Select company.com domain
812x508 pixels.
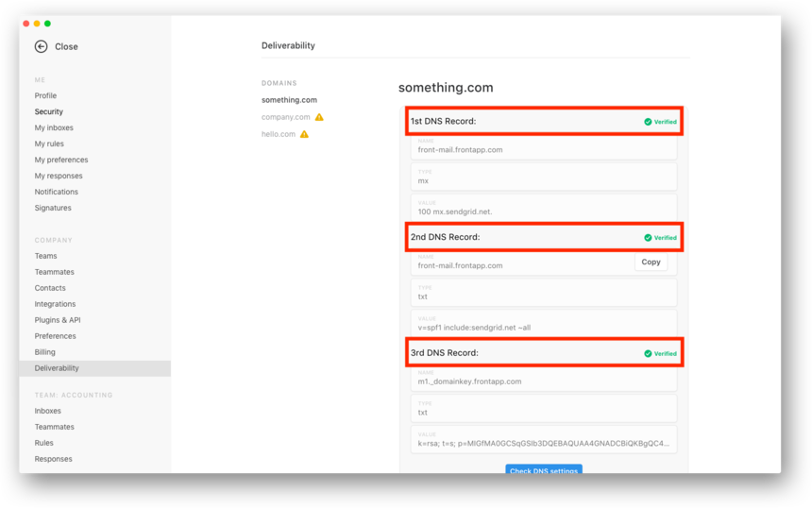(285, 117)
